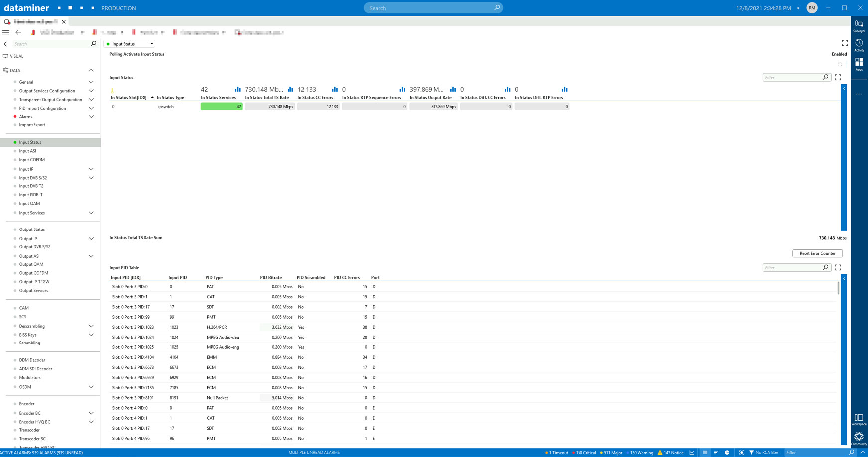Open pie chart view in alarm bar
The width and height of the screenshot is (868, 457).
(x=727, y=453)
